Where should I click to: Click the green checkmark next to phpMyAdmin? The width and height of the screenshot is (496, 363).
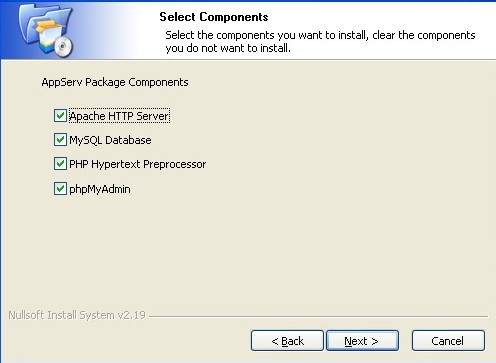point(60,189)
